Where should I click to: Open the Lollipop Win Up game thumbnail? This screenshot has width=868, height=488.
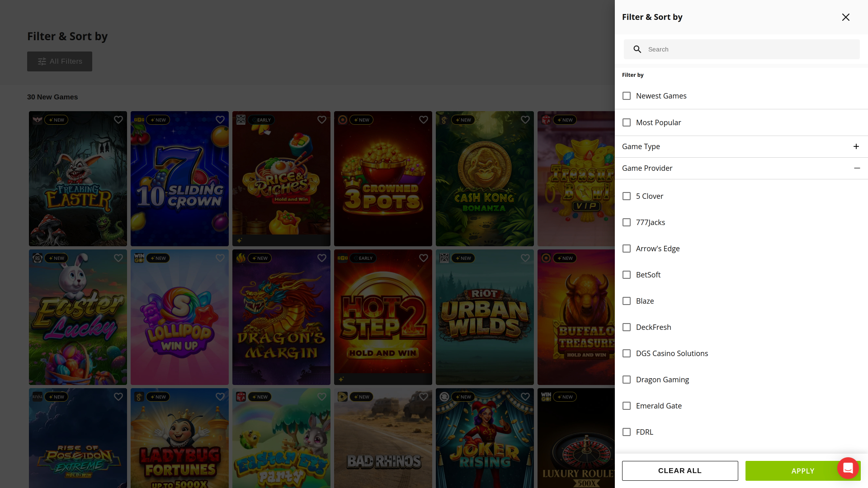pyautogui.click(x=179, y=317)
